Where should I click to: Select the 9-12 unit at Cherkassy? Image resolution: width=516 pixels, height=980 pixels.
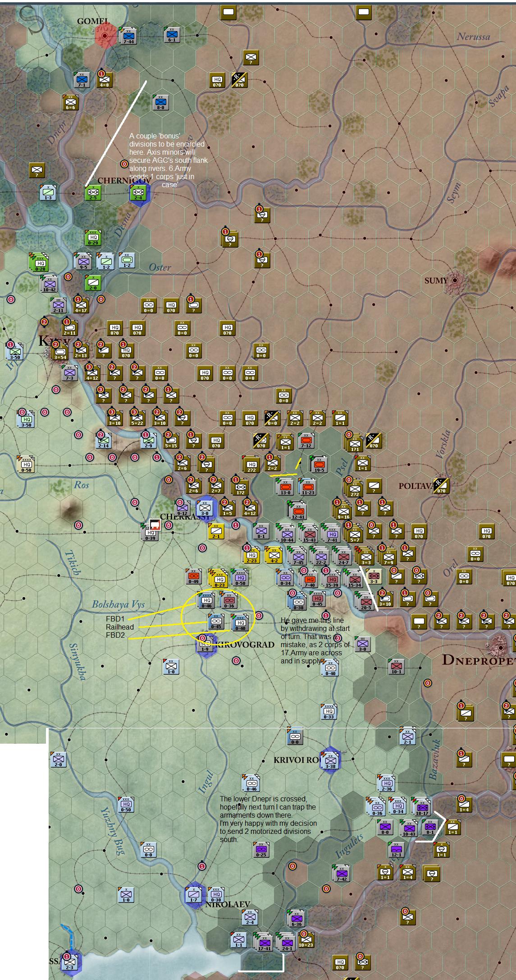click(183, 508)
